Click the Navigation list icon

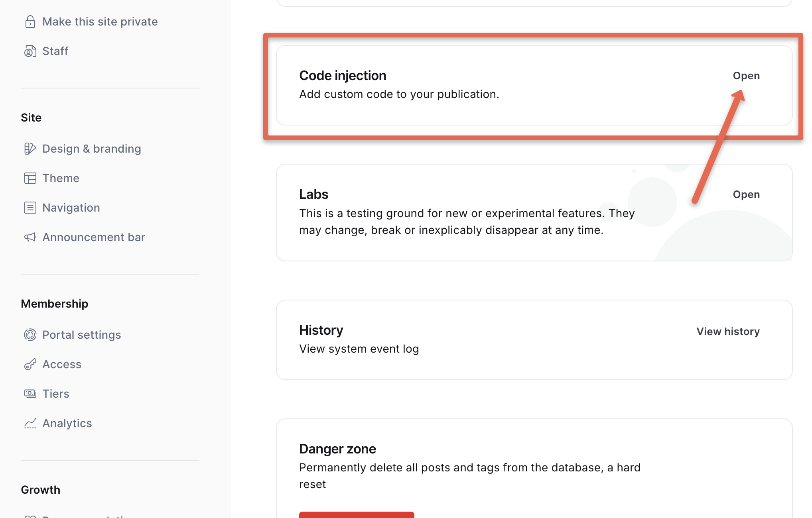30,208
